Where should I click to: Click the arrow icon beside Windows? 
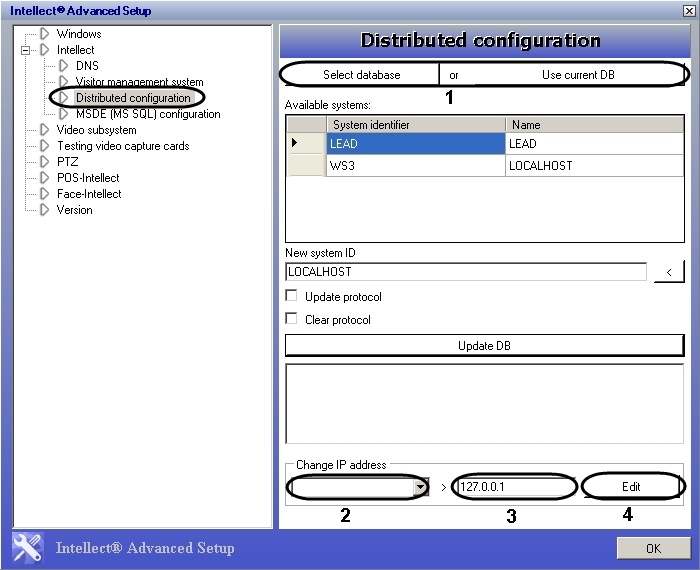(44, 33)
